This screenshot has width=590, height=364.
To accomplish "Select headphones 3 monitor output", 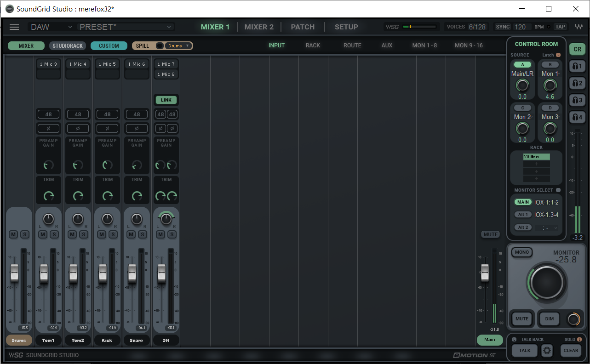I will pos(577,100).
